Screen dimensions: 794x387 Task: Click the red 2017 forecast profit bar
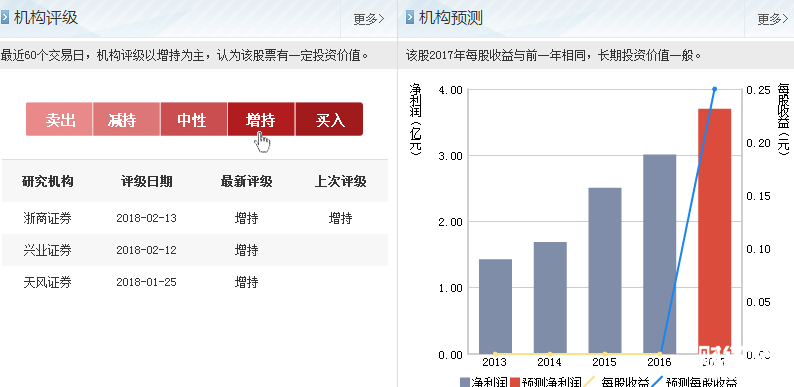point(714,231)
